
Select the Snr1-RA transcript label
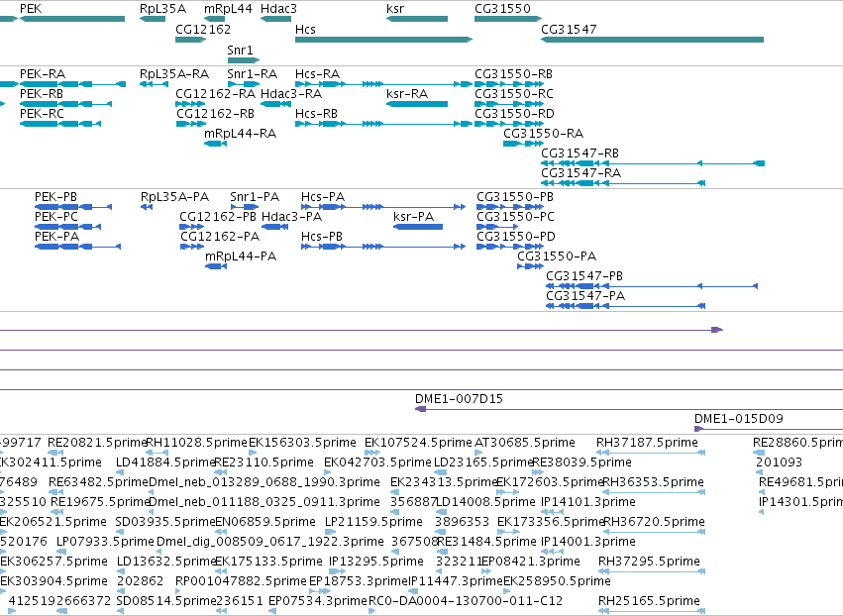tap(253, 73)
